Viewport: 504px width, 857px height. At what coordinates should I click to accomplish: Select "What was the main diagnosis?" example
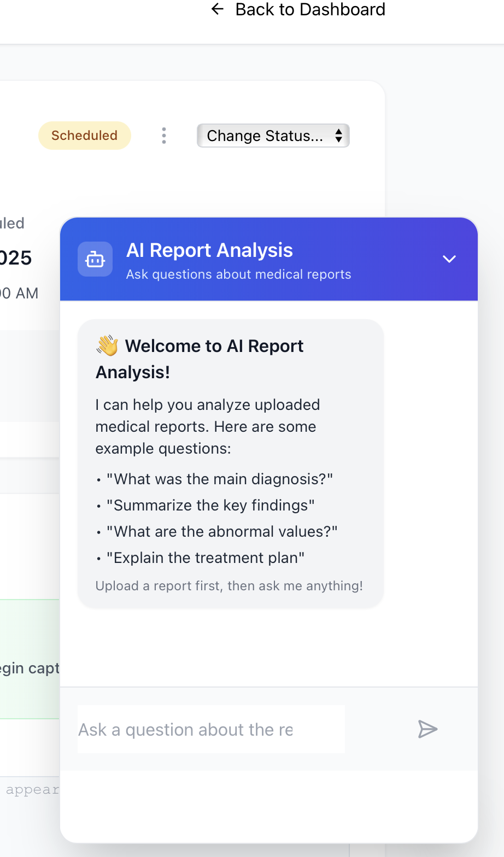click(x=219, y=479)
